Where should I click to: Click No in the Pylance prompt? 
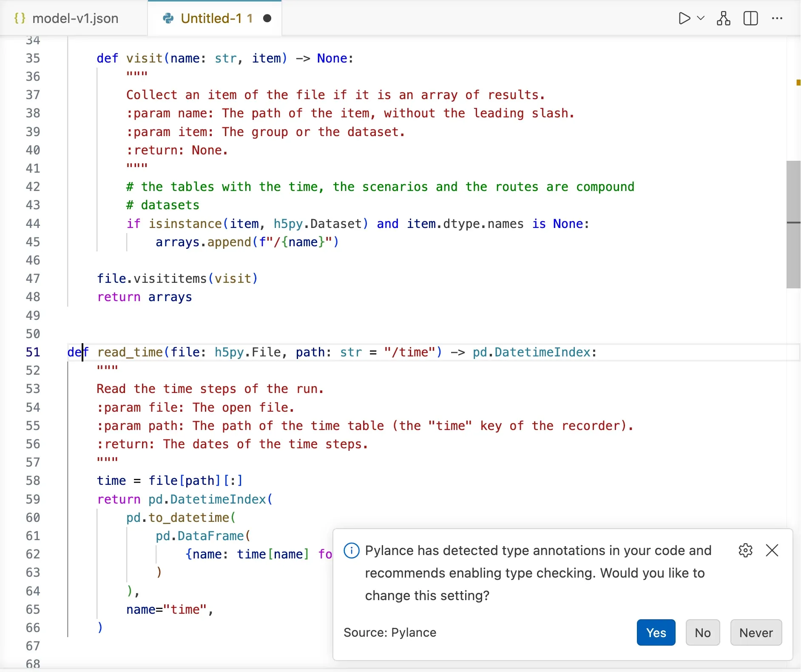[x=703, y=632]
